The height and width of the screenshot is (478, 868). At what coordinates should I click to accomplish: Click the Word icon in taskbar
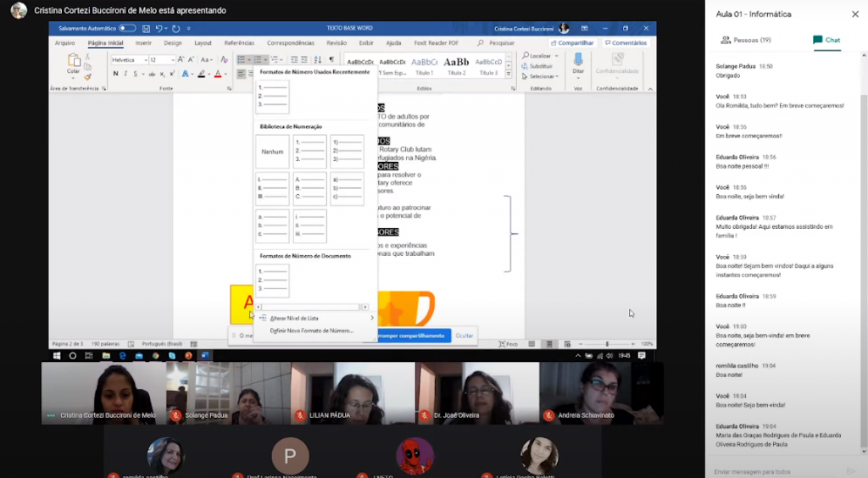pyautogui.click(x=205, y=355)
